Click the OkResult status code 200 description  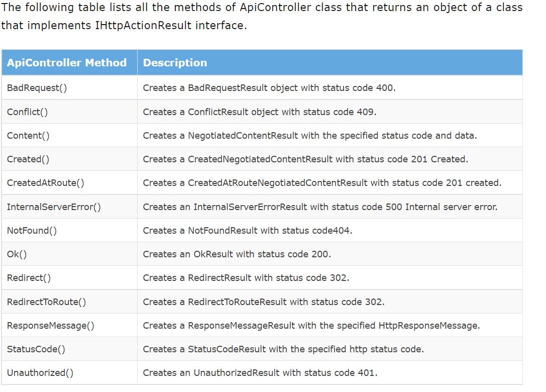tap(237, 254)
